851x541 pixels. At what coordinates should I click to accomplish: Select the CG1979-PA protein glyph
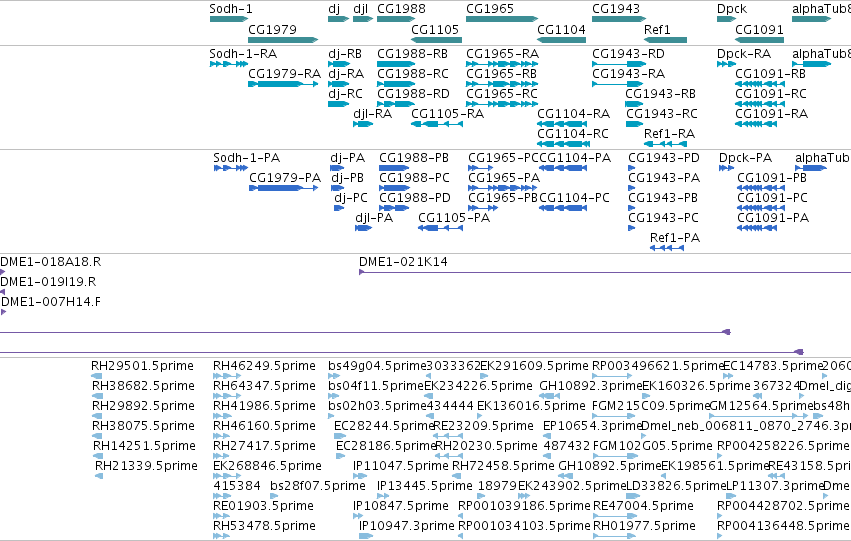[284, 188]
